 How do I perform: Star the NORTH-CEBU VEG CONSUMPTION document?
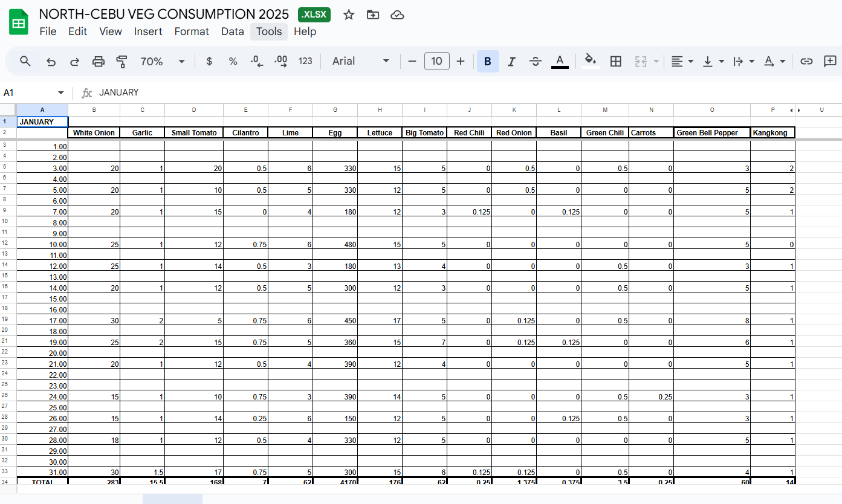pyautogui.click(x=349, y=15)
